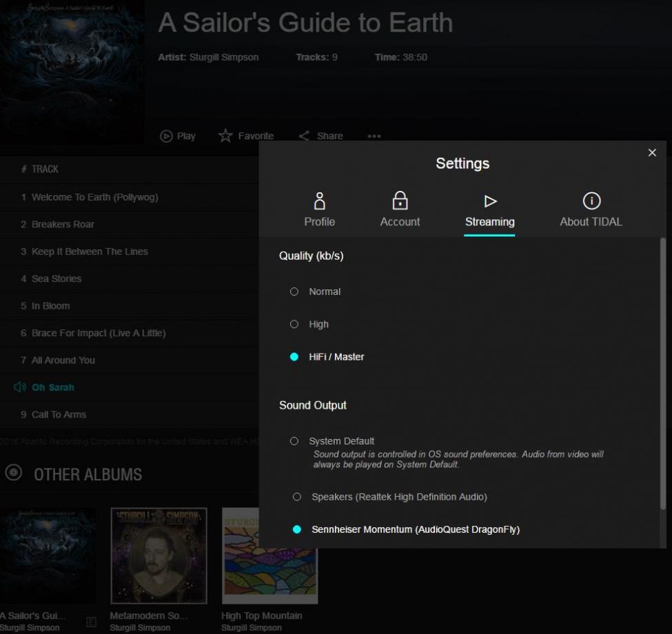Close the Settings dialog with the X
The image size is (672, 634).
[x=652, y=152]
